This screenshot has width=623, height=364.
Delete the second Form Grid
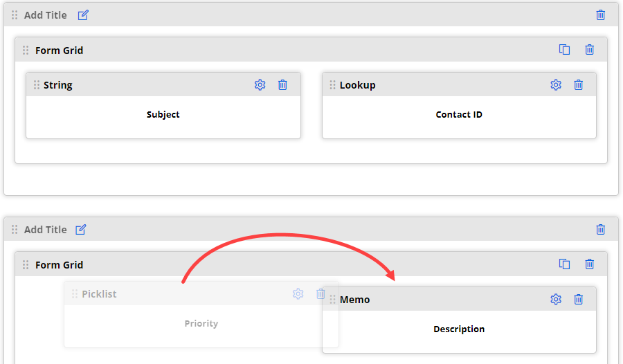pyautogui.click(x=590, y=264)
